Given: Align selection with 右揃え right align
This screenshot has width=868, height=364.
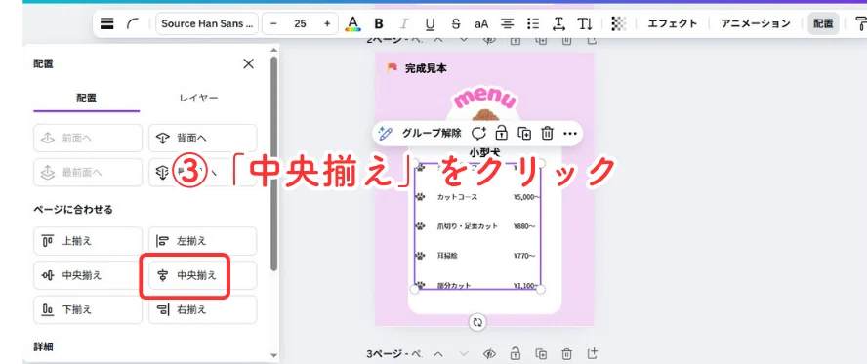Looking at the screenshot, I should (203, 309).
